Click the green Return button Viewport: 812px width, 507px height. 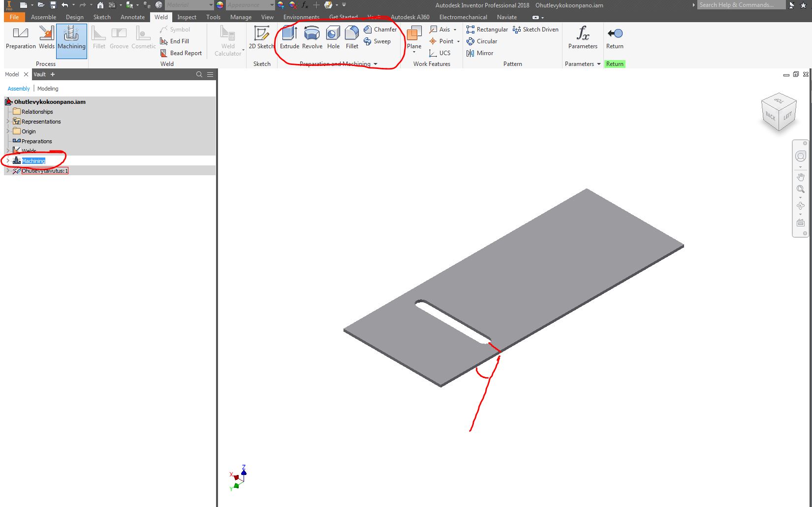[x=615, y=64]
